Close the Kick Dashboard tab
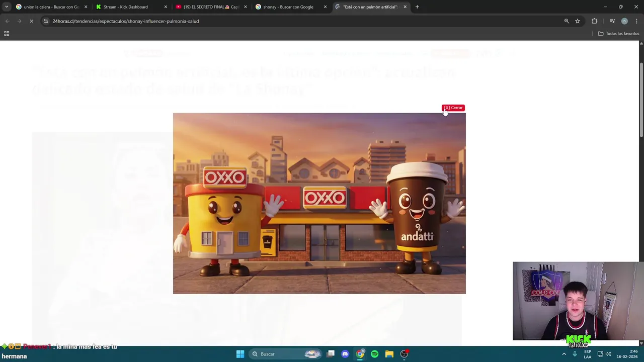 166,7
